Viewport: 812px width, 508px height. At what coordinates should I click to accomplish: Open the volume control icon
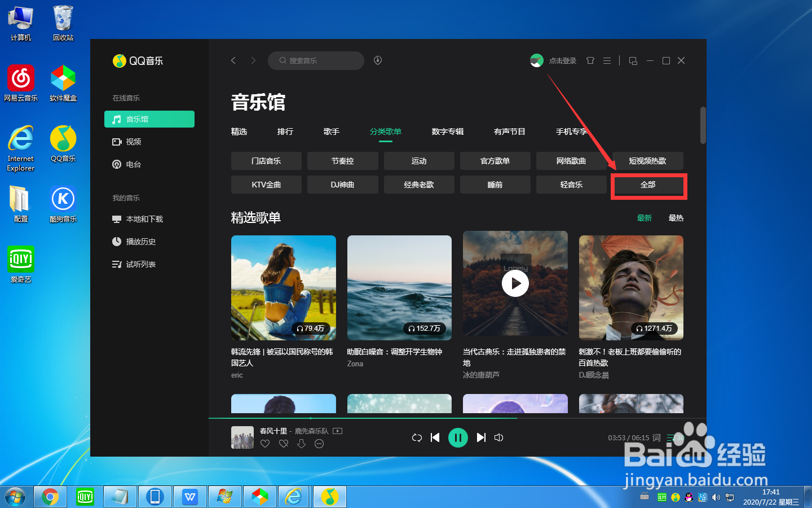(x=499, y=437)
